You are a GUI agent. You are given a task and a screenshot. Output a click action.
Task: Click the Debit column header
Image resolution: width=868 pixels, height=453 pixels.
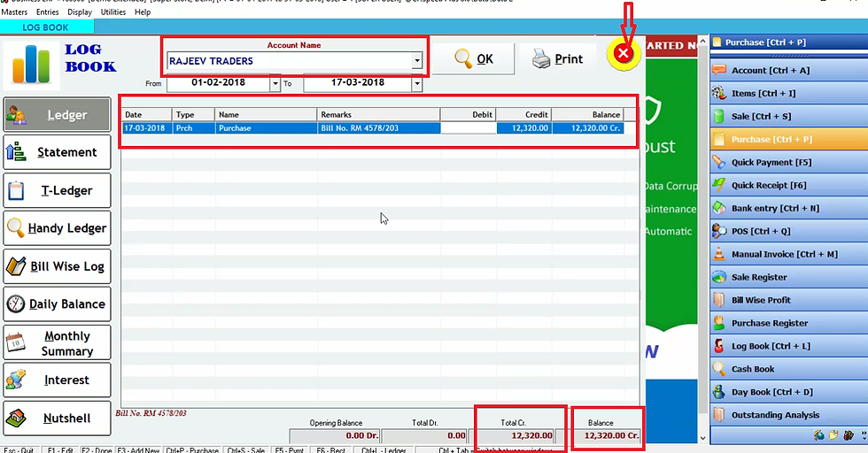pyautogui.click(x=469, y=114)
